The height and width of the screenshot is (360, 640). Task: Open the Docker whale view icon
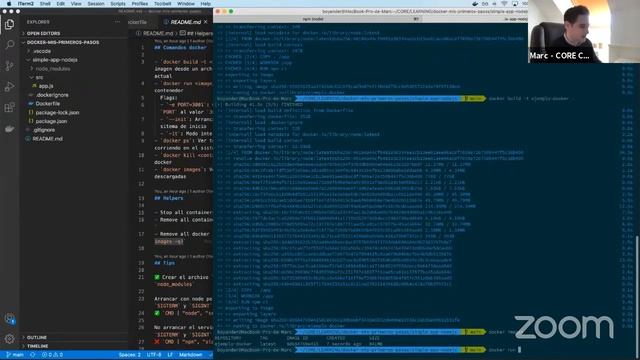pyautogui.click(x=9, y=129)
